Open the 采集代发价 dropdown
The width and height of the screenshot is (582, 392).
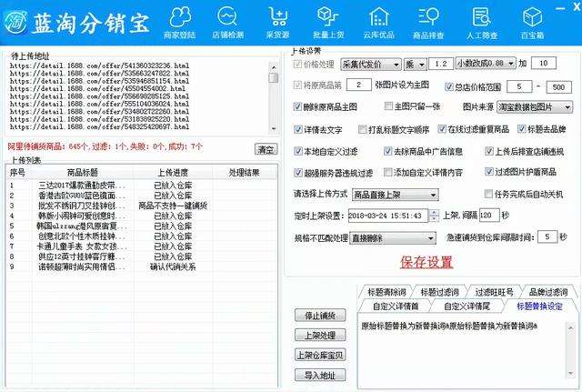pos(370,65)
